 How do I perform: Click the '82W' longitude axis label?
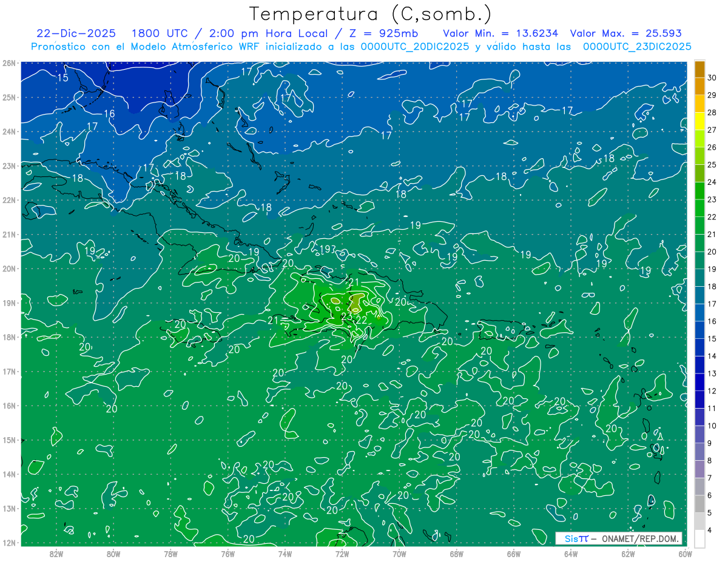(56, 554)
